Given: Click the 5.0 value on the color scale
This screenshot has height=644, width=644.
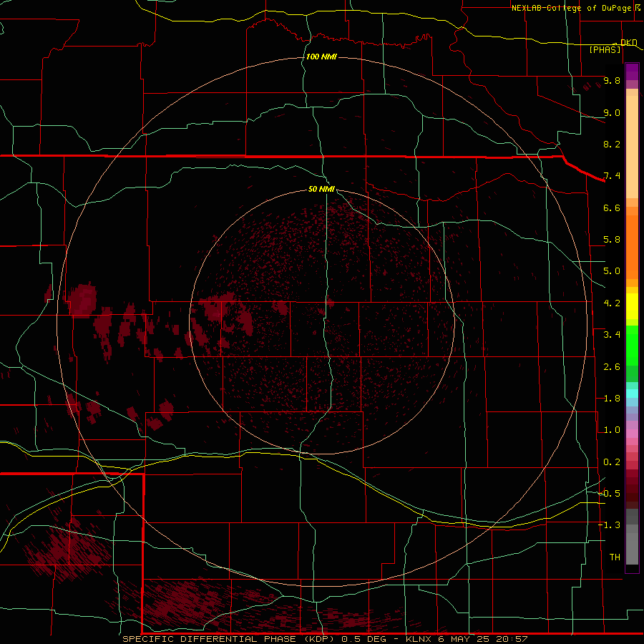Looking at the screenshot, I should (x=612, y=271).
